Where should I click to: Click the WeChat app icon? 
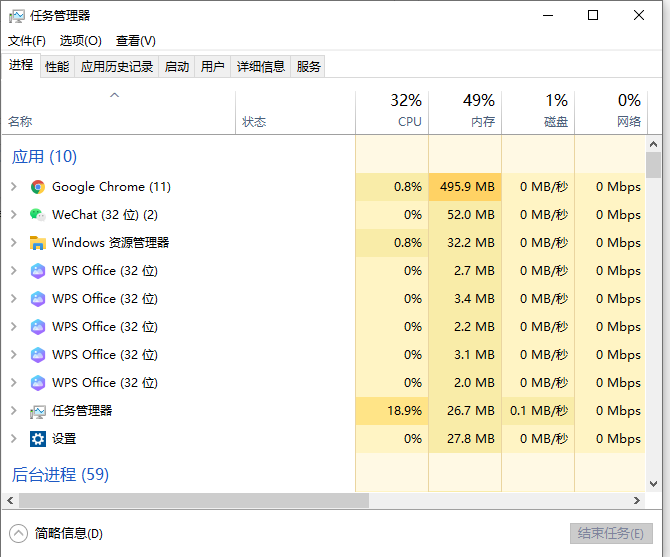click(x=38, y=215)
